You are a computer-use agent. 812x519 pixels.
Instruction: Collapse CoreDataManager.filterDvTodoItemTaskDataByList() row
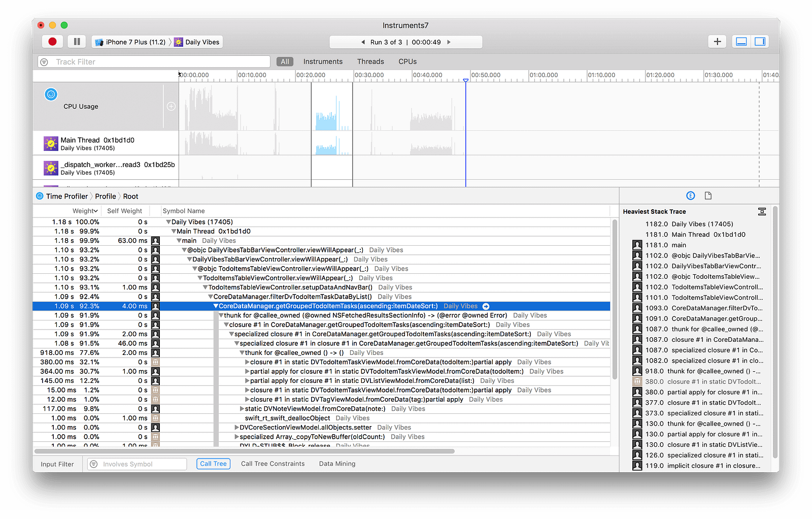pos(210,297)
